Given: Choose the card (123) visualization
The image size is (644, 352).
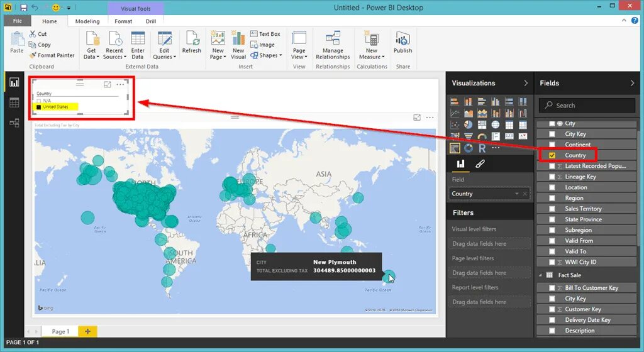Looking at the screenshot, I should [509, 136].
